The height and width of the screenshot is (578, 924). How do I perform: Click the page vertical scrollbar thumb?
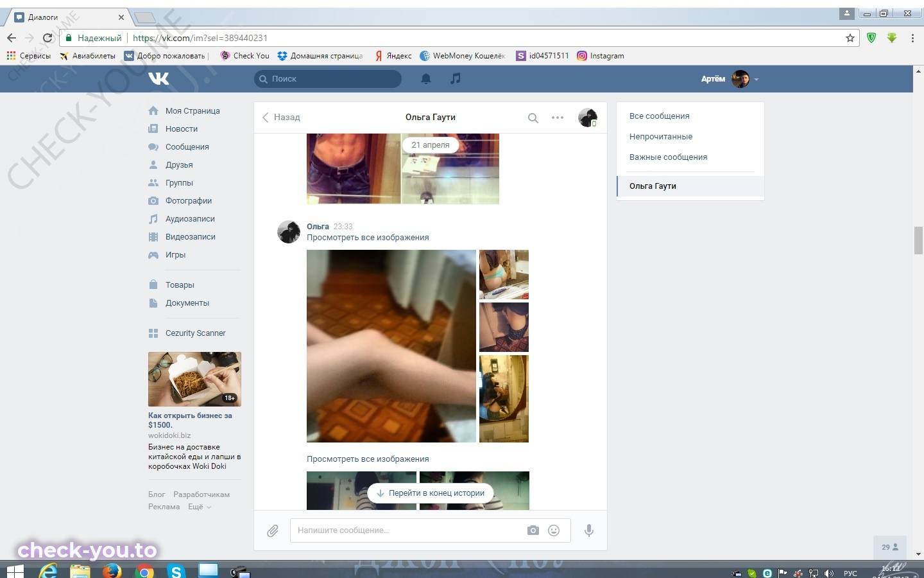click(x=918, y=241)
